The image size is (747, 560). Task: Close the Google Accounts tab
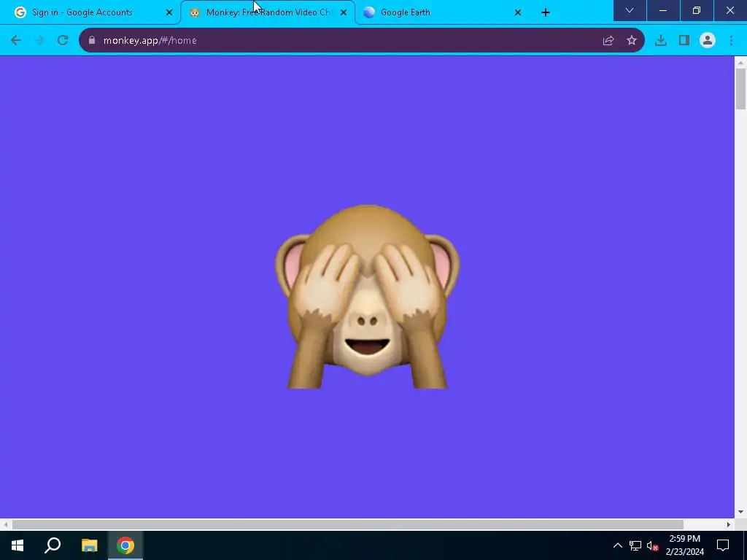[169, 12]
